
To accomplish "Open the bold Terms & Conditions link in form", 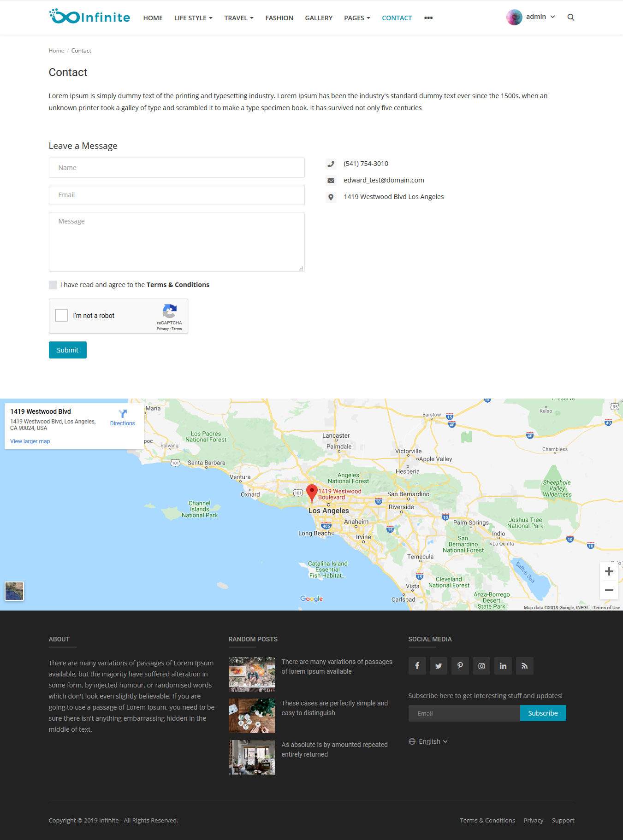I will pyautogui.click(x=178, y=285).
